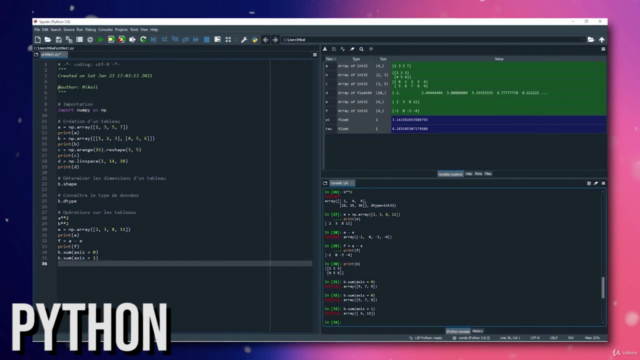Maximize the current pane
Screen dimensions: 640x360
coord(228,40)
